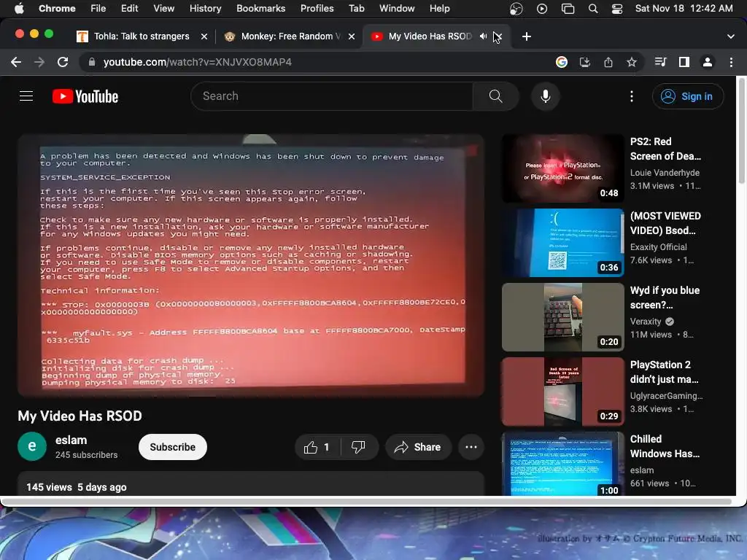Mute the audio of the YouTube tab
Image resolution: width=747 pixels, height=560 pixels.
click(x=483, y=36)
